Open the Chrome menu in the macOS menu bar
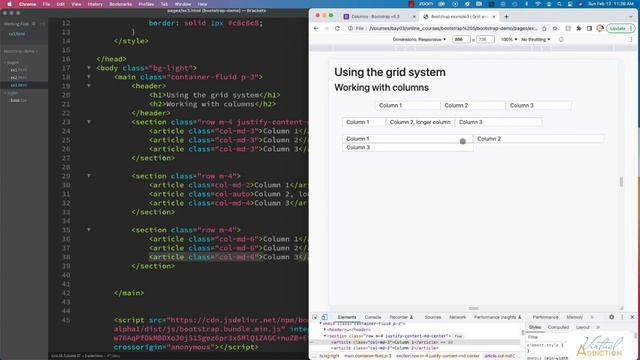This screenshot has width=640, height=360. tap(27, 4)
